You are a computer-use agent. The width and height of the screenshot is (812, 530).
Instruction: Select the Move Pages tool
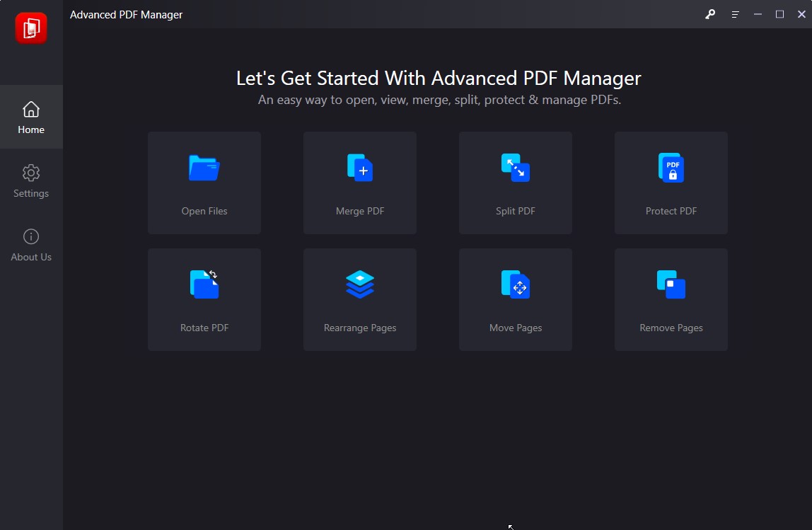tap(515, 299)
